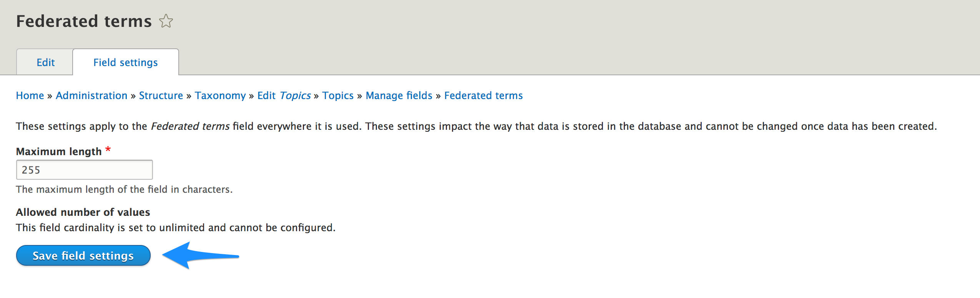Focus the Maximum length input field
Image resolution: width=980 pixels, height=298 pixels.
click(85, 170)
